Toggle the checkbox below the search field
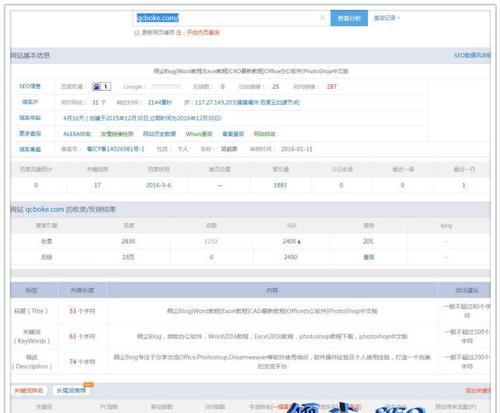The width and height of the screenshot is (500, 413). click(x=136, y=33)
